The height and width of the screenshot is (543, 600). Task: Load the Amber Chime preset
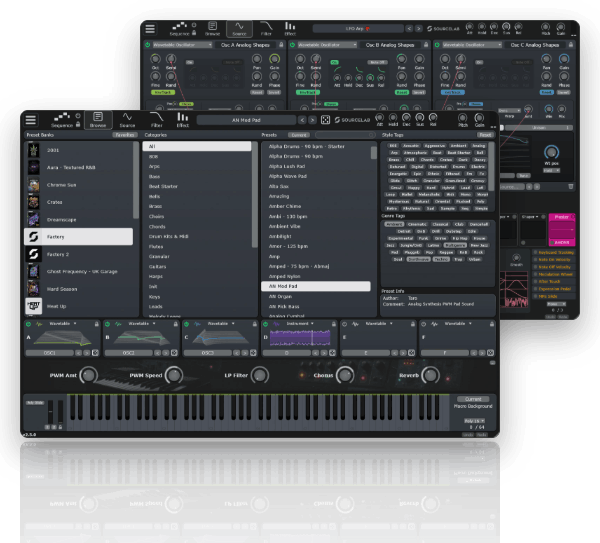(316, 206)
